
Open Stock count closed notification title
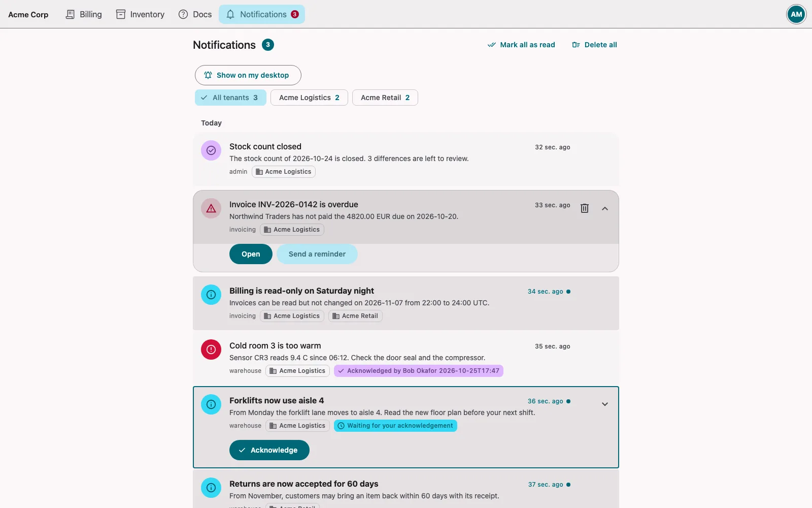265,146
